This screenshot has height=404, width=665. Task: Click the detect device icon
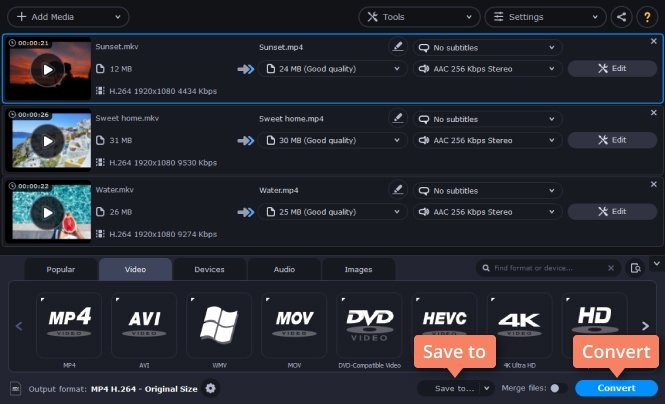[635, 268]
